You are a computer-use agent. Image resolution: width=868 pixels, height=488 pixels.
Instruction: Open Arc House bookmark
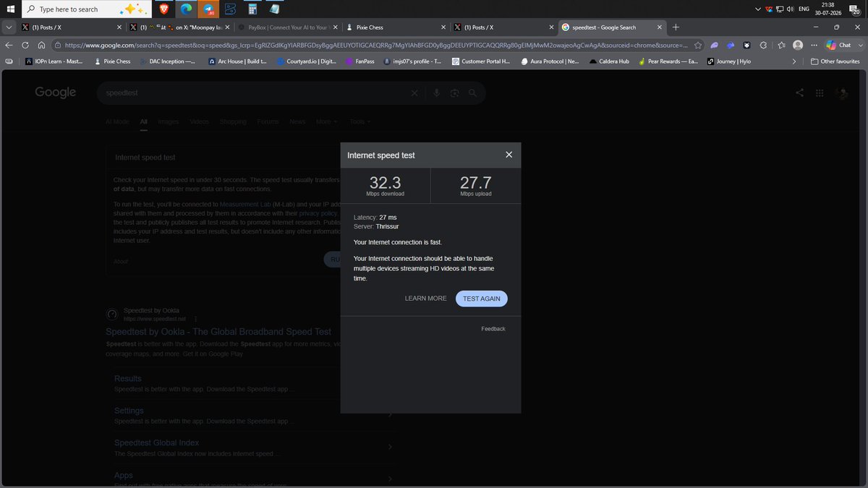[237, 61]
